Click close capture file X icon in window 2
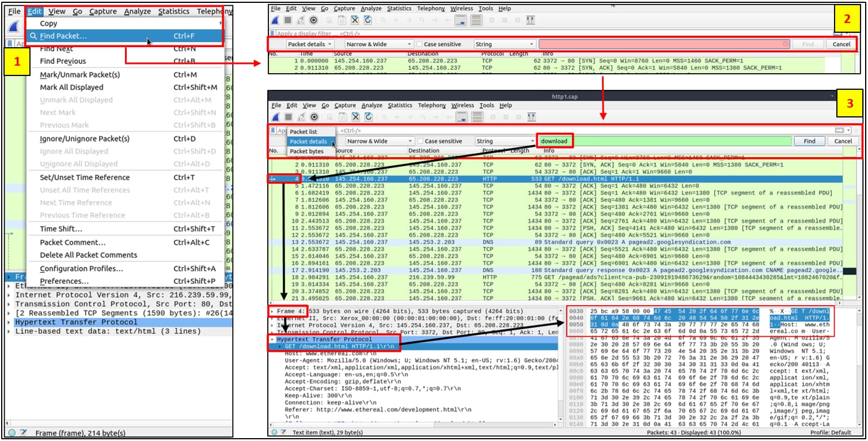 coord(355,20)
